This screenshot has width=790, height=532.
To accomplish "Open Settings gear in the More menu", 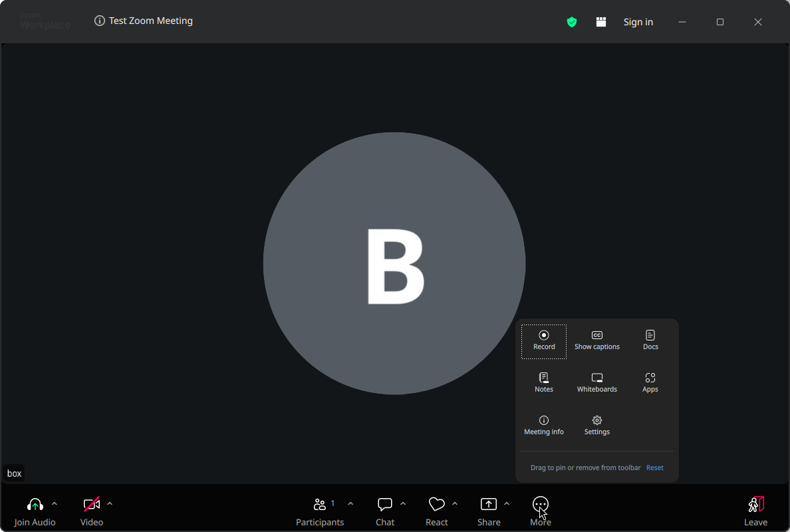I will coord(597,426).
